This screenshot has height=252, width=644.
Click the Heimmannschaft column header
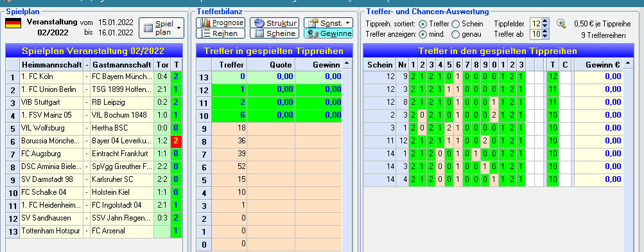(51, 64)
